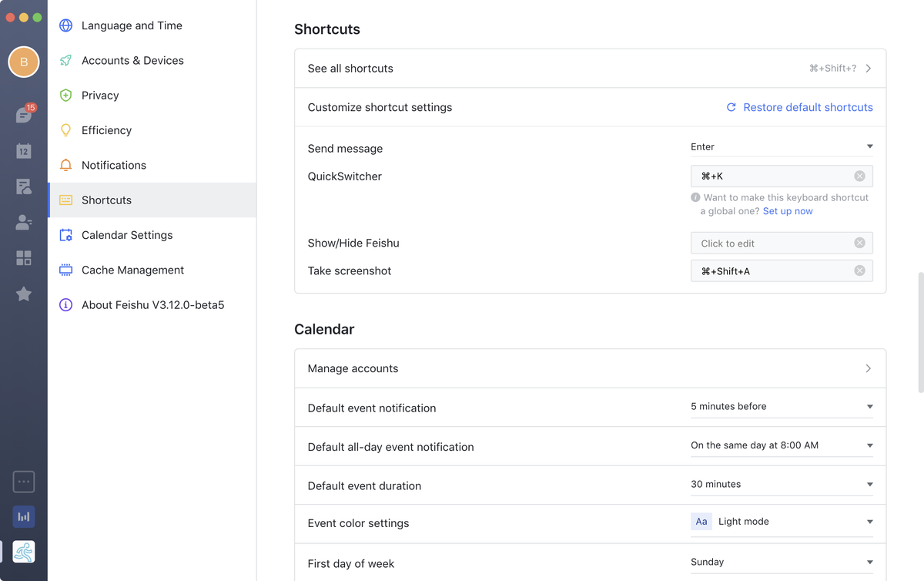Go to Accounts & Devices settings

point(152,60)
